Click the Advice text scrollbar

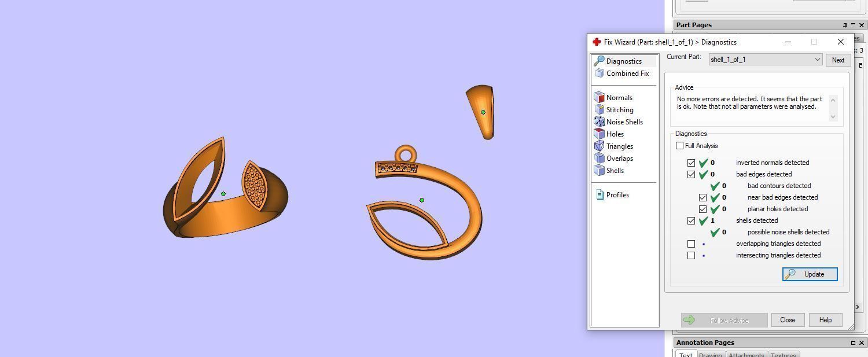(833, 108)
